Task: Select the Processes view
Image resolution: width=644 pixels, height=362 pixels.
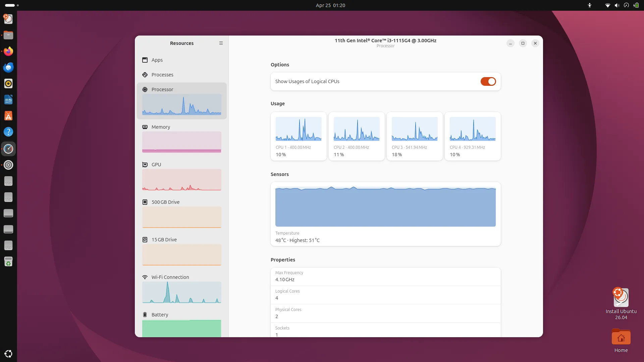Action: pos(162,75)
